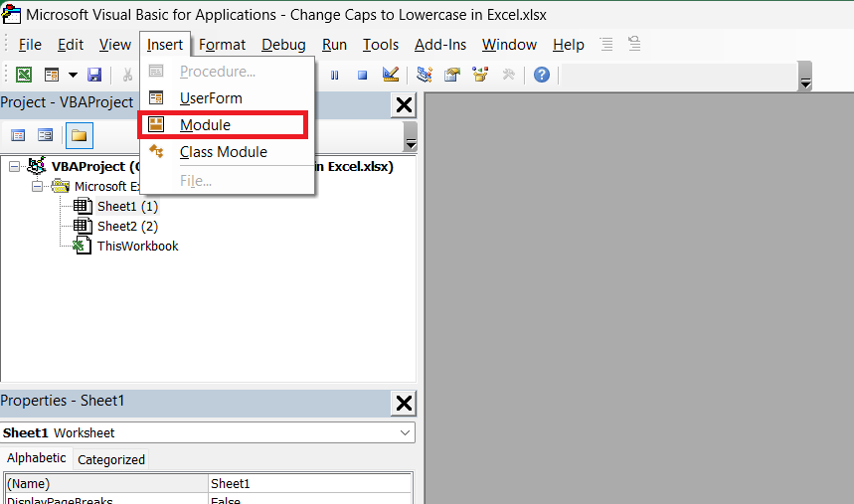Open the Format menu
The image size is (854, 504).
pos(223,45)
